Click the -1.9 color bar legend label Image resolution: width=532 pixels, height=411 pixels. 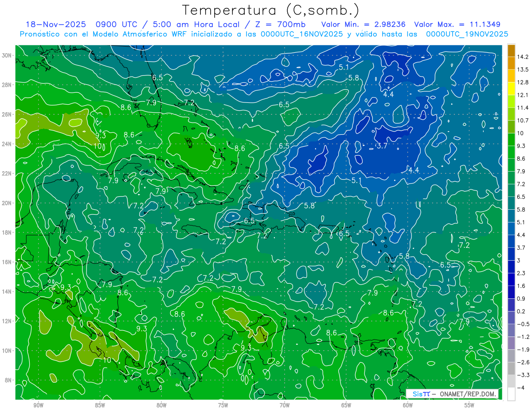point(523,350)
